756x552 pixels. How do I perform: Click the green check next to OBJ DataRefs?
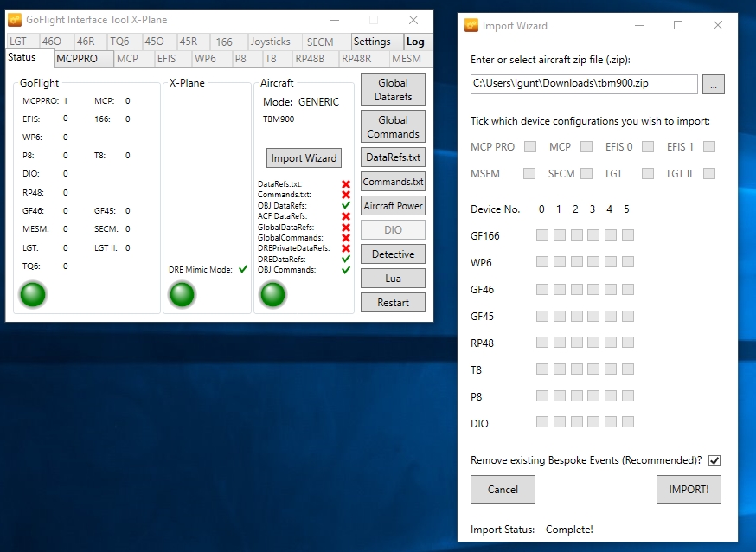click(x=346, y=206)
